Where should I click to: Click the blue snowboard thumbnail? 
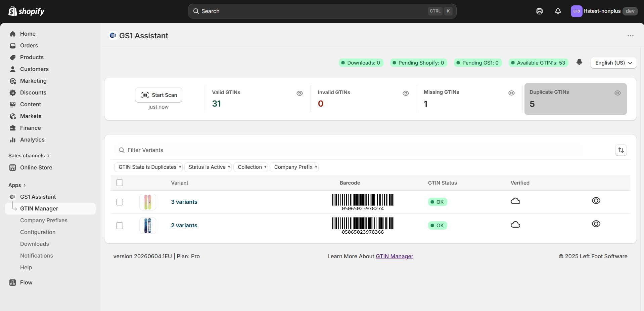(x=148, y=226)
